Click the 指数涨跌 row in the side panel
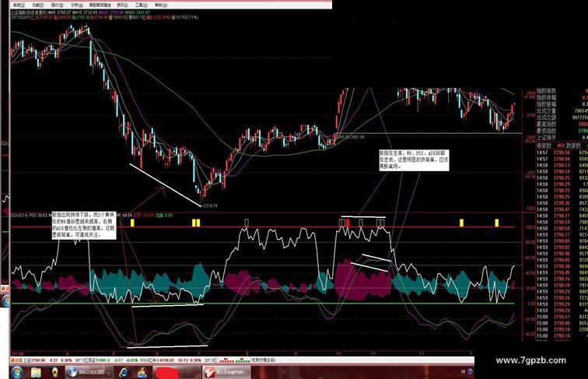Viewport: 588px width, 379px height. pyautogui.click(x=562, y=91)
